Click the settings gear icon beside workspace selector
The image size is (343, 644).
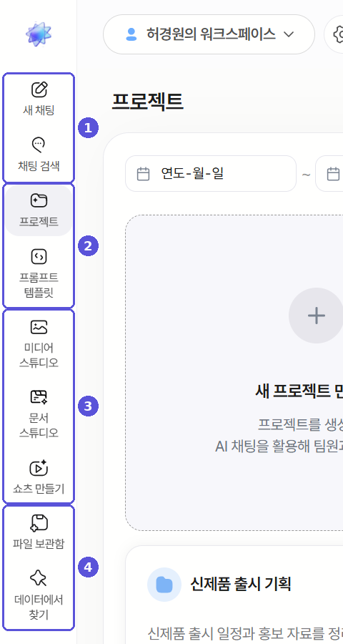[x=338, y=34]
